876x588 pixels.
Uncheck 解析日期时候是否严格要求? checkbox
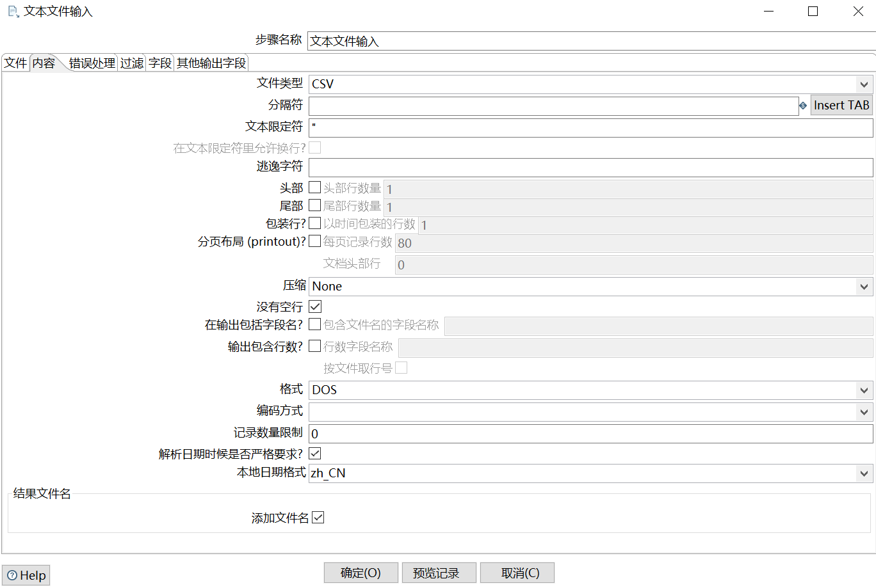point(315,454)
